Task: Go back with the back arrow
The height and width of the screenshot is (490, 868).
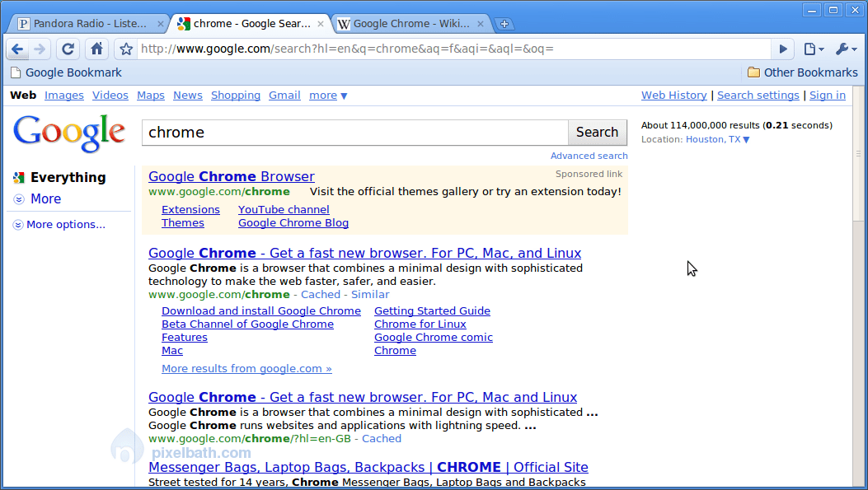Action: point(17,49)
